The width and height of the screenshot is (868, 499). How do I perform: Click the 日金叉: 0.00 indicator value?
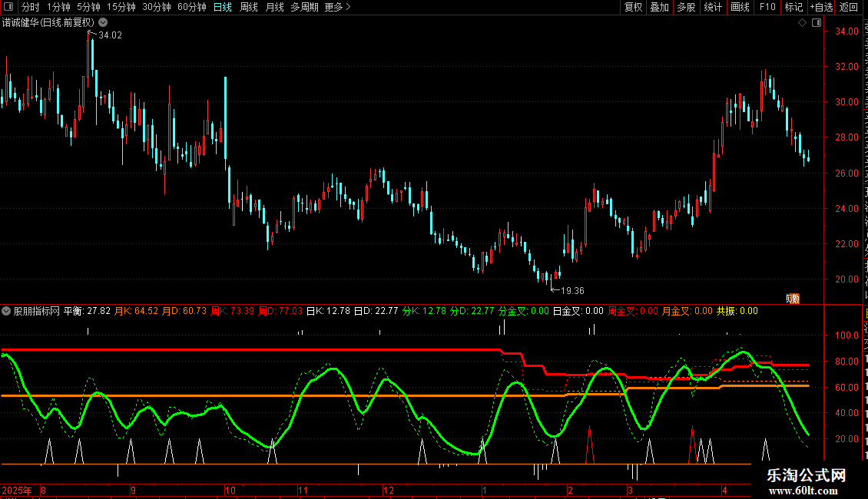[578, 311]
